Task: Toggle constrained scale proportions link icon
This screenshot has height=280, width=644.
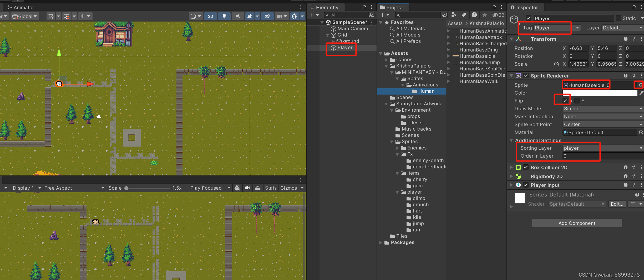Action: click(x=556, y=64)
